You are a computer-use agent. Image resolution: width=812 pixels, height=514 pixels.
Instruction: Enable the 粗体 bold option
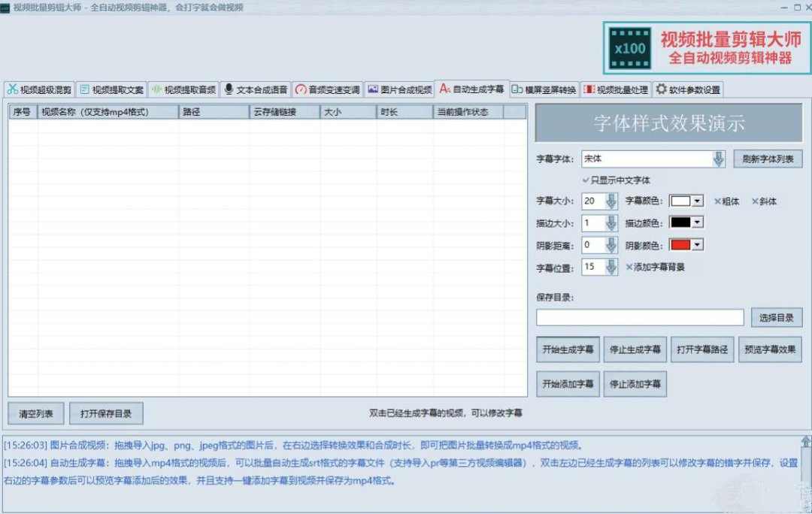pos(717,201)
